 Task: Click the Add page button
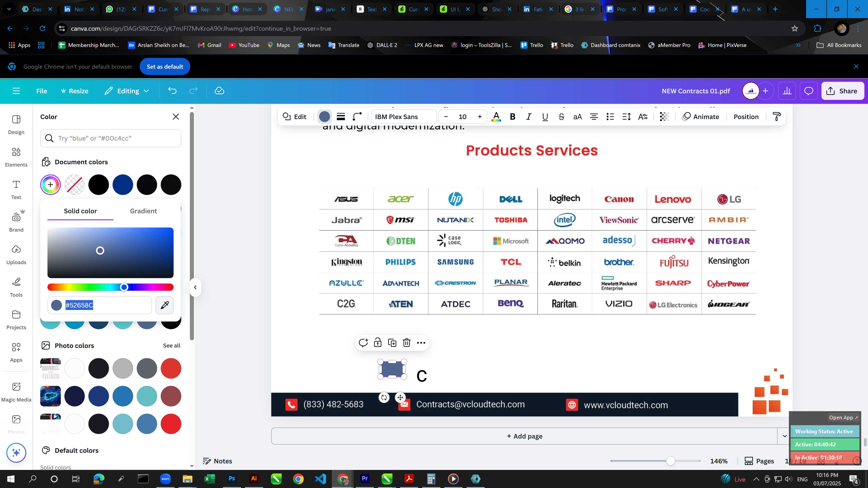click(x=524, y=436)
